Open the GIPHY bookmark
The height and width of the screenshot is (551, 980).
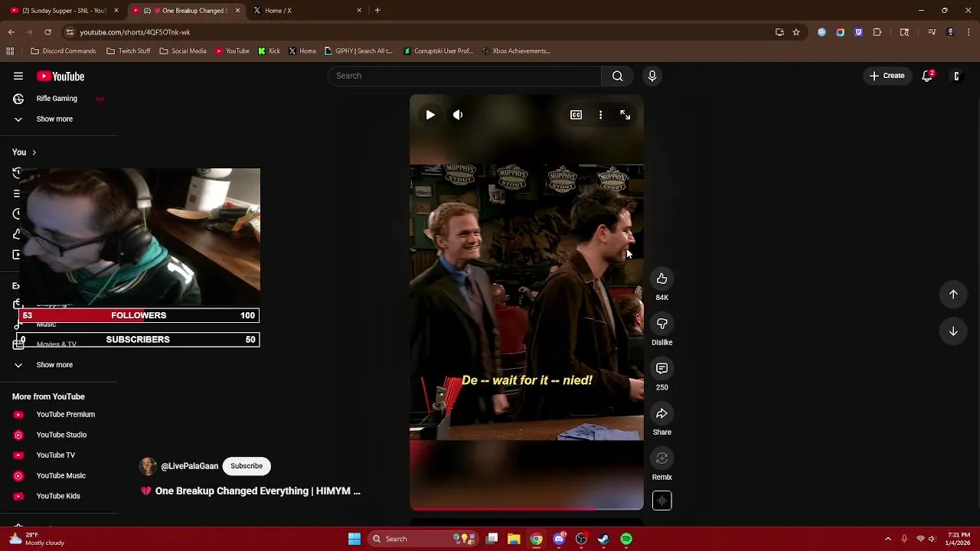[x=358, y=51]
